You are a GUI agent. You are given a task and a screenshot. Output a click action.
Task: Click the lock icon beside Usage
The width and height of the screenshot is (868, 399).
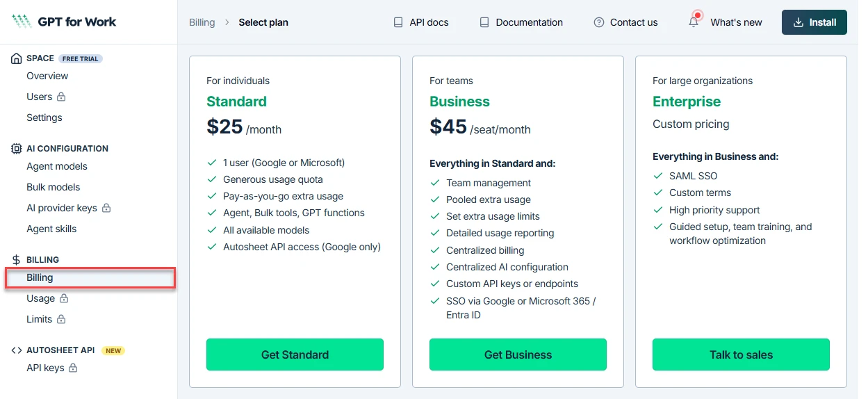pos(64,298)
